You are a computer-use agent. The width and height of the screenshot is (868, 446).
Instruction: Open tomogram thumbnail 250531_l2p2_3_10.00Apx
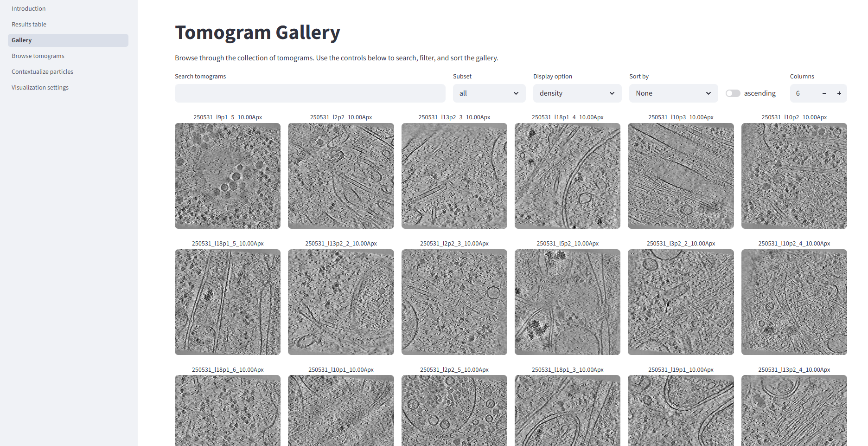click(x=454, y=302)
